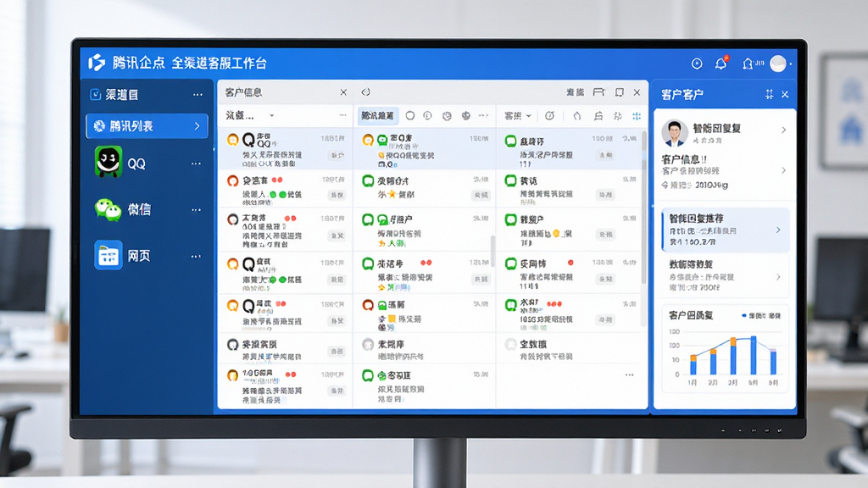
Task: Open the round user avatar in the header
Action: (778, 64)
